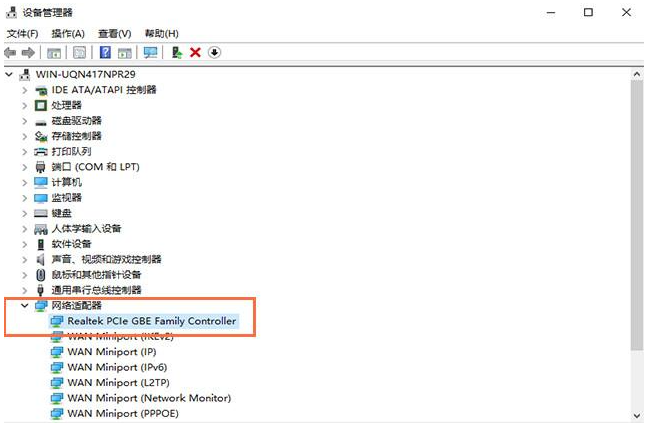Select the 人体学输入设备 category label
Viewport: 650px width, 425px height.
[x=86, y=229]
